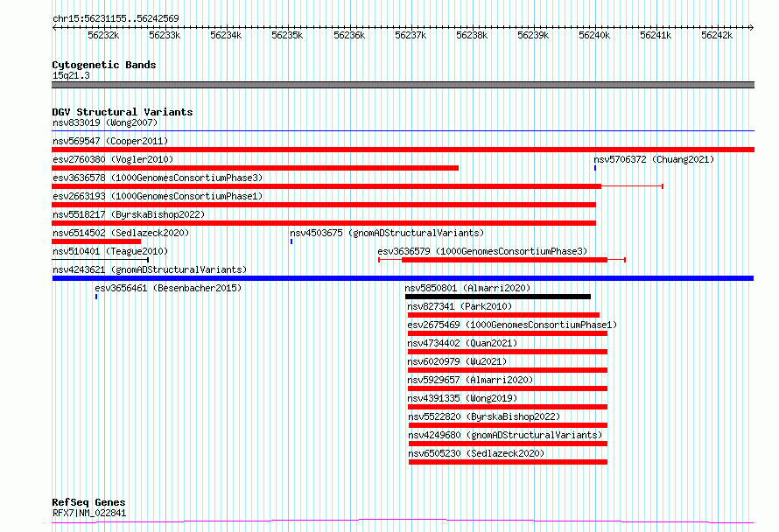Open variant nsv510401 (Teague2010)
The height and width of the screenshot is (532, 779).
pyautogui.click(x=110, y=251)
